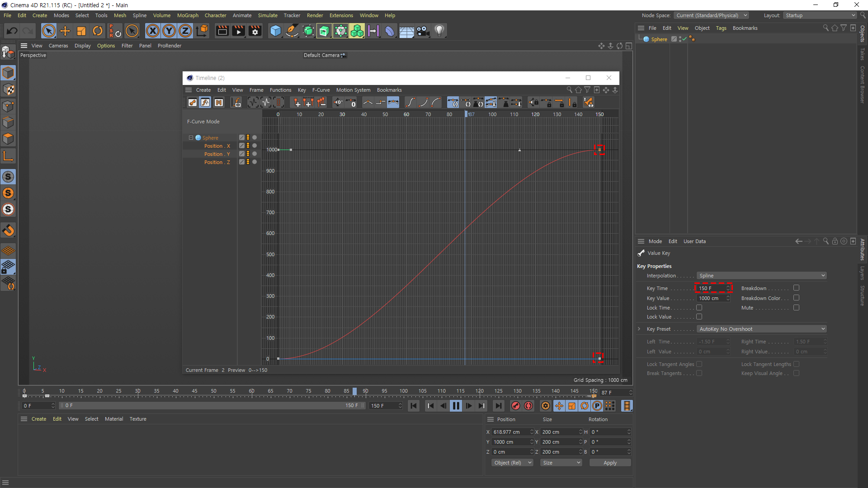
Task: Switch timeline to F-Curve mode icon
Action: click(x=205, y=103)
